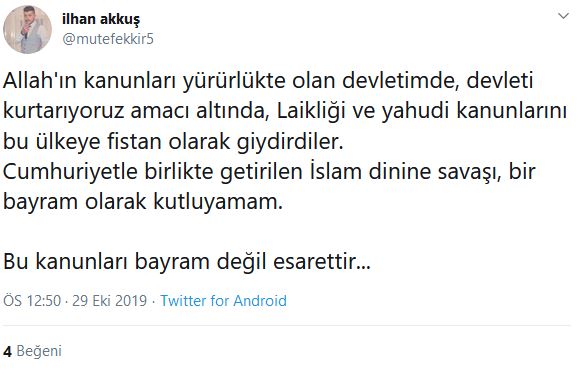Click the line bayram olarak kutluyamam
581x370 pixels.
point(143,202)
